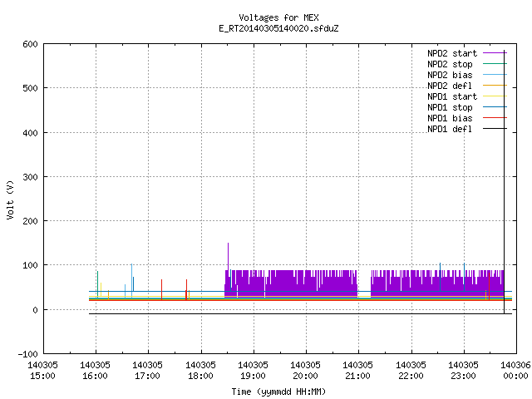Click the 140305 21:00 x-axis tick label
The width and height of the screenshot is (532, 399).
[358, 371]
